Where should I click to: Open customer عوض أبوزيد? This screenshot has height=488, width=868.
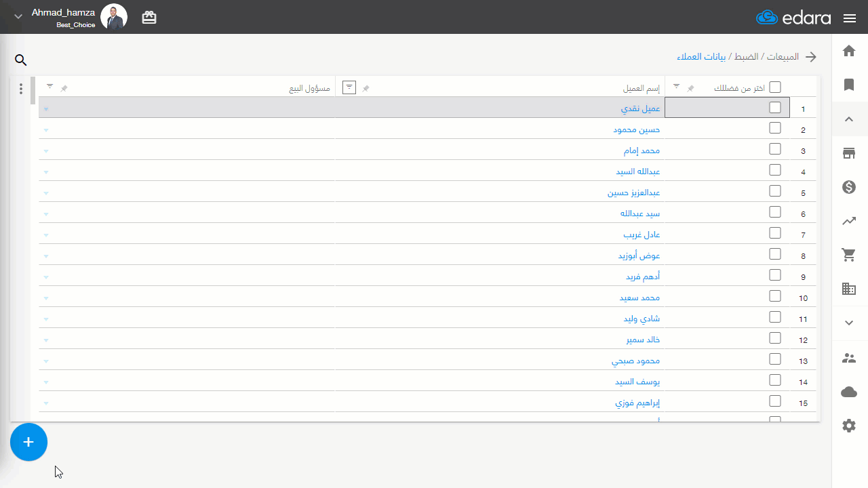pos(639,256)
